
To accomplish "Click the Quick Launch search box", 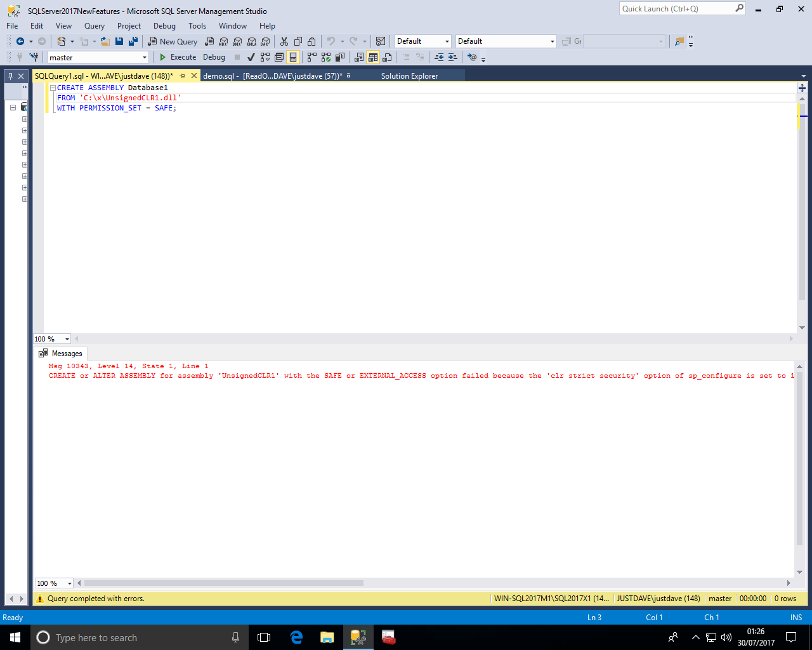I will tap(676, 9).
